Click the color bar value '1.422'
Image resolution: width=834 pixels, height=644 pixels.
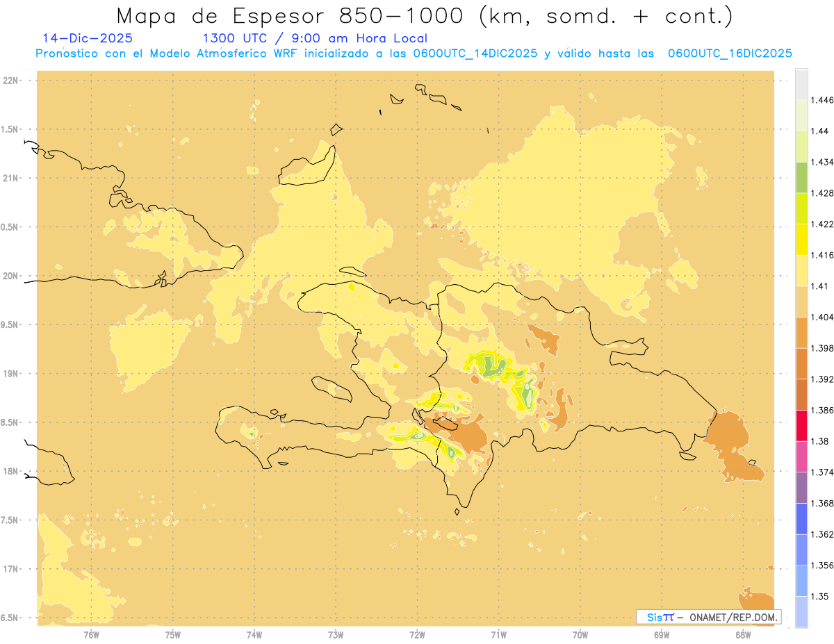(822, 224)
